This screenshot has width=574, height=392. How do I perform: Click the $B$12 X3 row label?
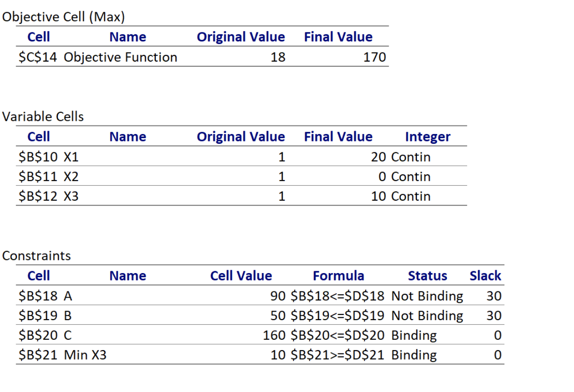point(48,196)
